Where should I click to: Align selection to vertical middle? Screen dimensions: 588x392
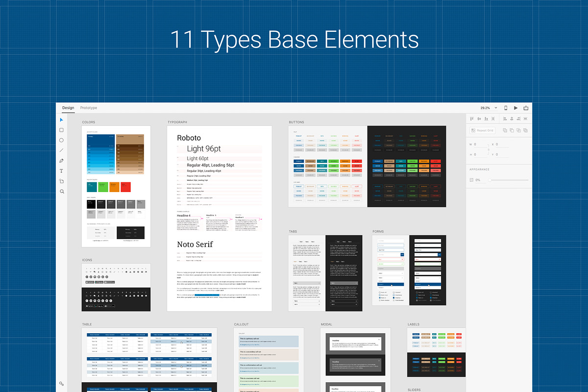pos(479,119)
